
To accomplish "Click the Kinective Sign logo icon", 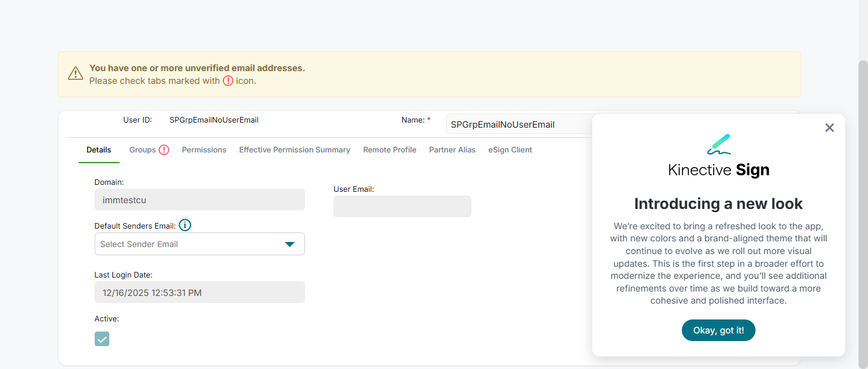I will click(719, 144).
